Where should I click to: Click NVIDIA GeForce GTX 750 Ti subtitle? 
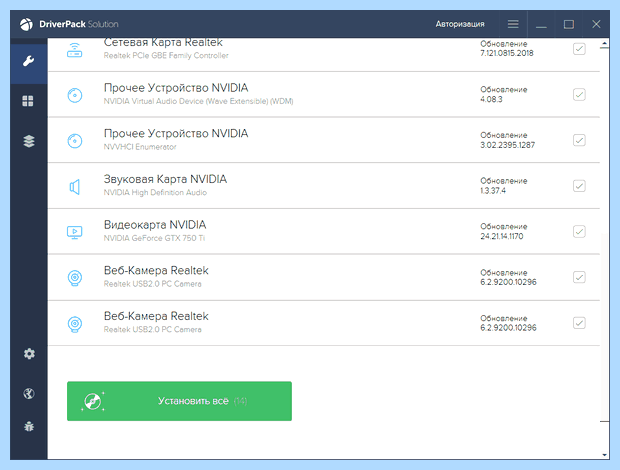pyautogui.click(x=154, y=238)
